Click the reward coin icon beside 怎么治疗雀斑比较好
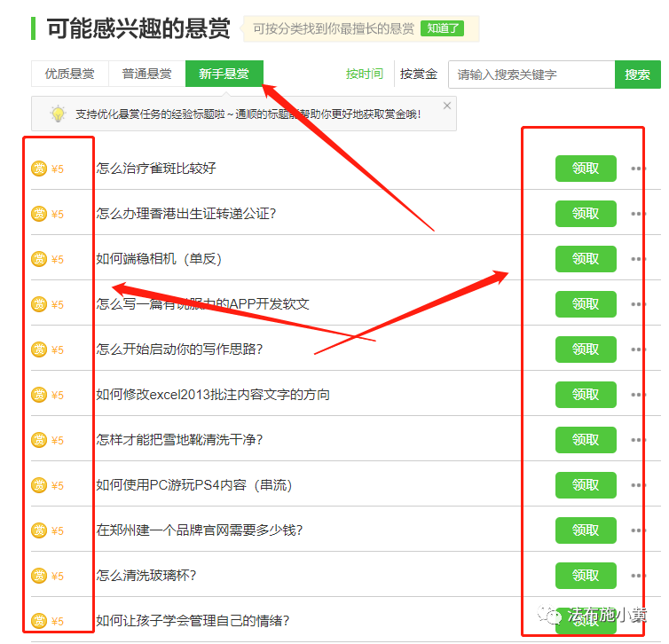 click(x=39, y=169)
